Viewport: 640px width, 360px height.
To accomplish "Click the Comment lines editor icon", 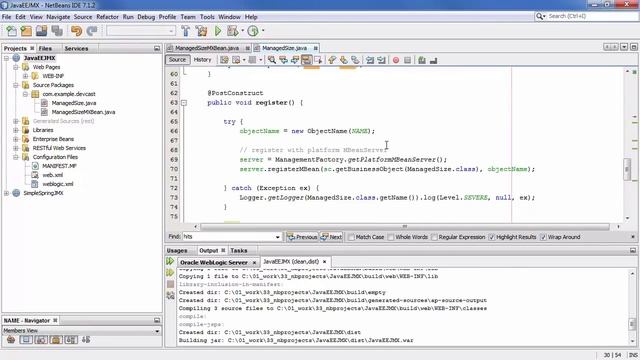I will tap(422, 60).
